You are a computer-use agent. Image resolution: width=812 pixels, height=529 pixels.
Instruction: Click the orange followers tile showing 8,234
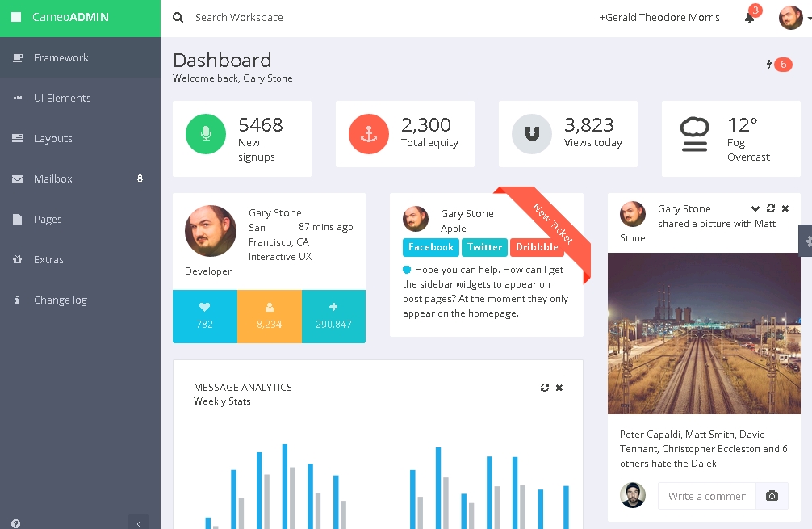(x=270, y=316)
